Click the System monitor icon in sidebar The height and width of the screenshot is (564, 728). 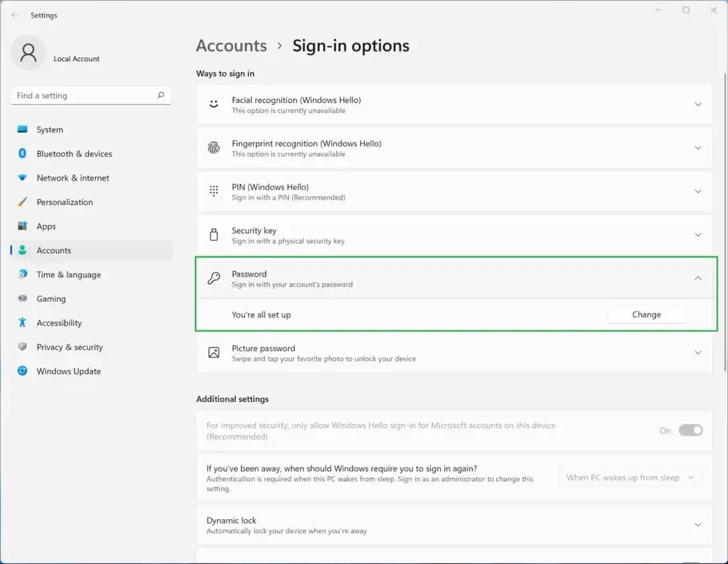[x=22, y=129]
